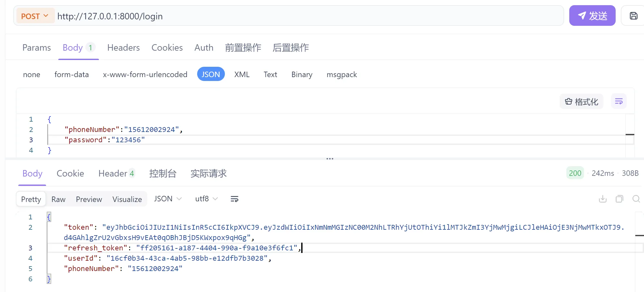This screenshot has width=644, height=292.
Task: Click the 200 status code badge
Action: 575,173
